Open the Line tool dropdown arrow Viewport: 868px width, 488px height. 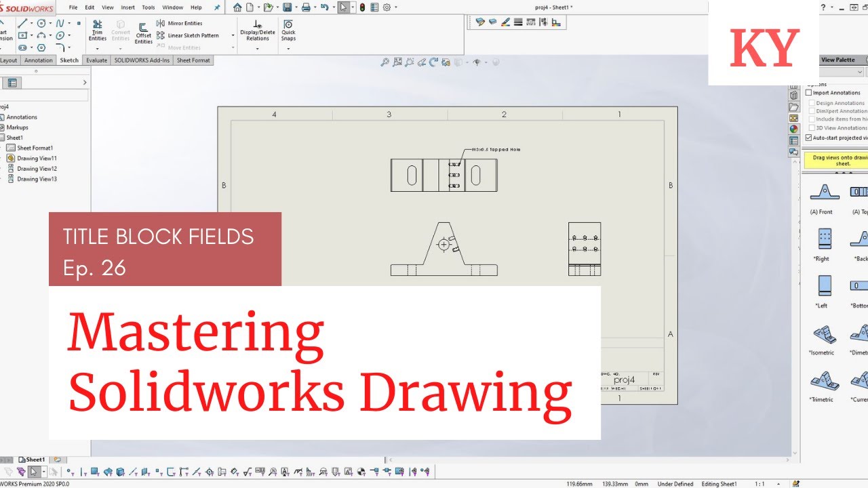click(x=31, y=23)
